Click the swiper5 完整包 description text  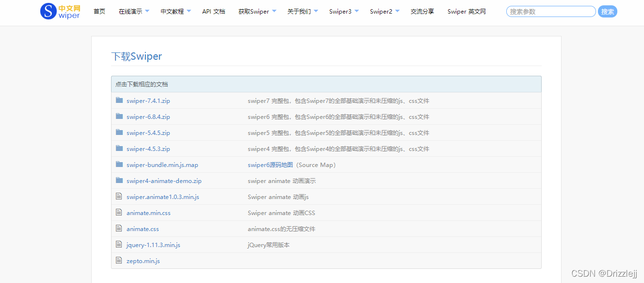coord(338,133)
